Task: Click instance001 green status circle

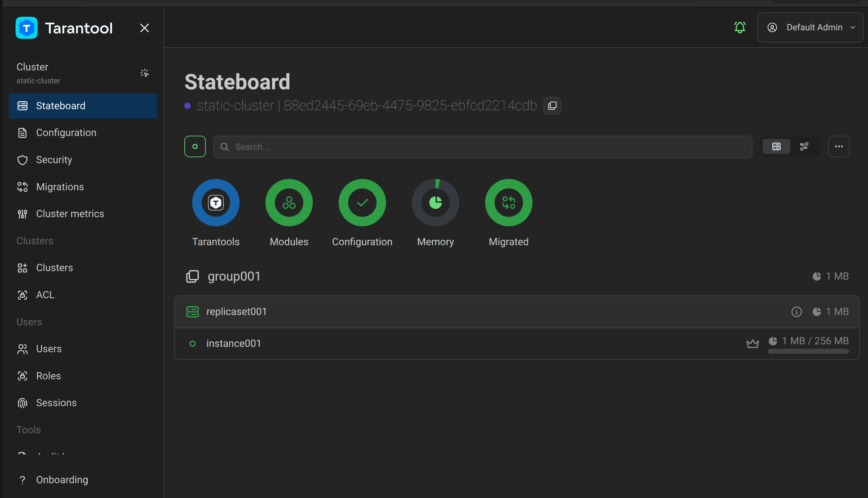Action: click(x=193, y=343)
